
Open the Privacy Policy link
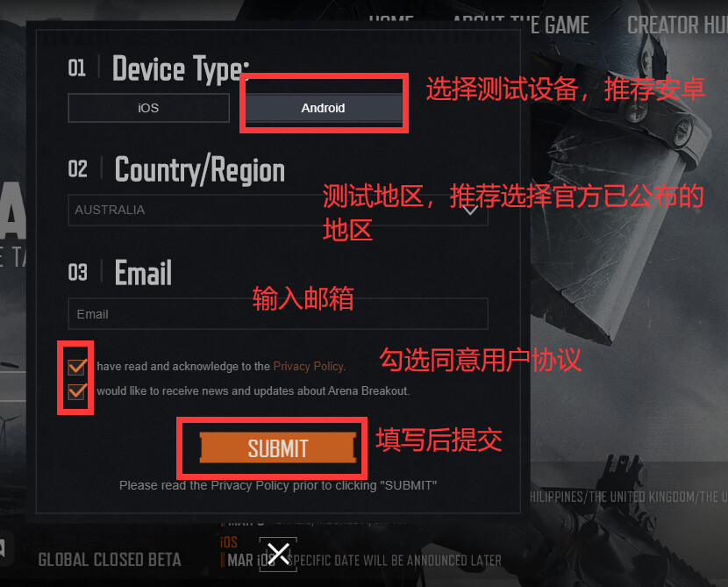coord(308,367)
